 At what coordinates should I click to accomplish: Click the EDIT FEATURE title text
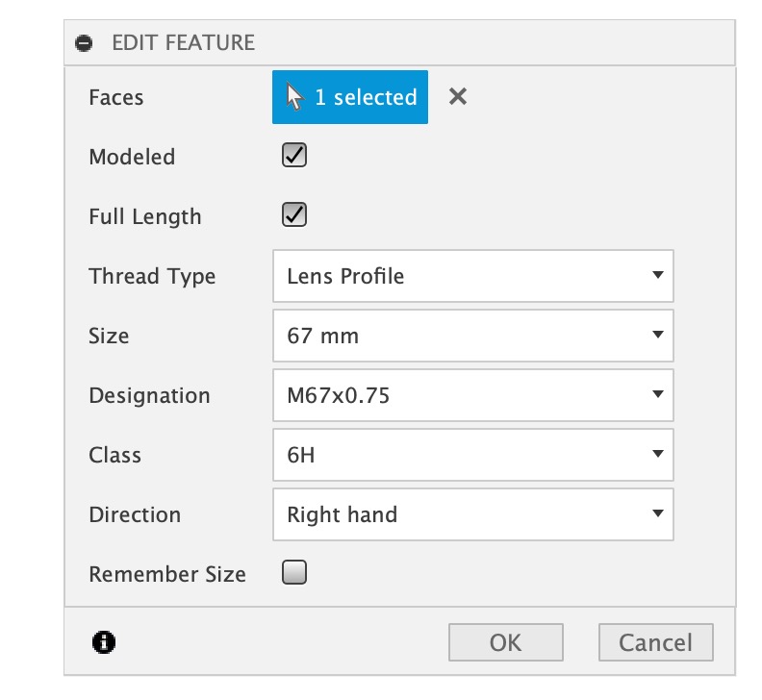click(183, 42)
